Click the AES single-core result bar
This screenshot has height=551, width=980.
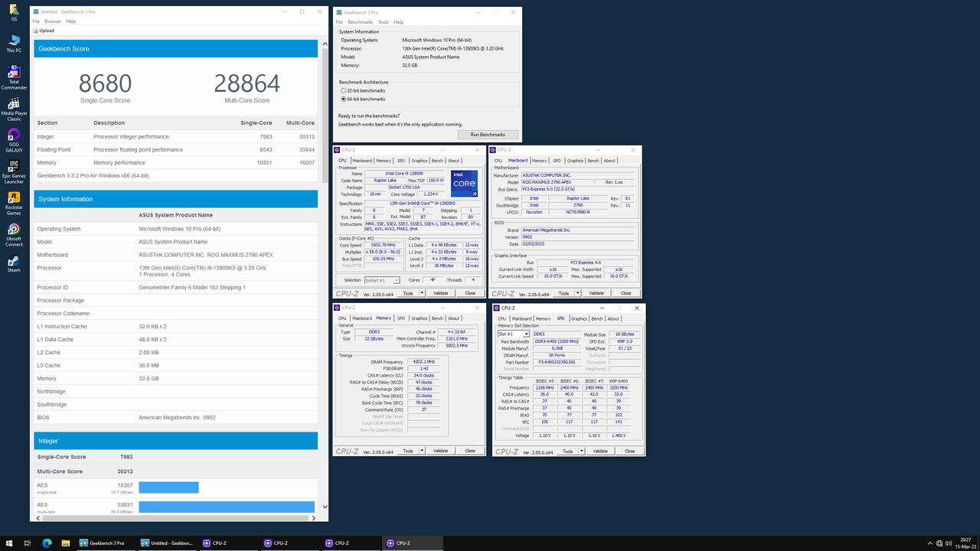coord(168,487)
